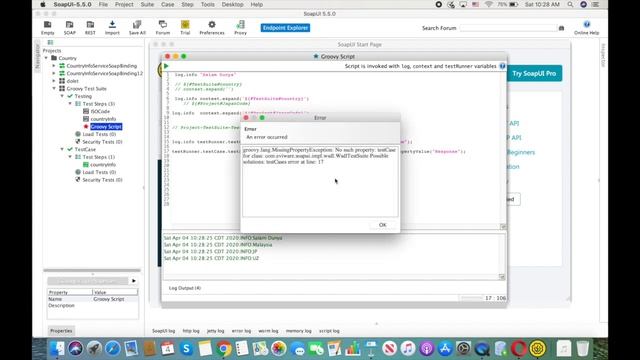Select Security Tests (0) under Testing

[102, 142]
